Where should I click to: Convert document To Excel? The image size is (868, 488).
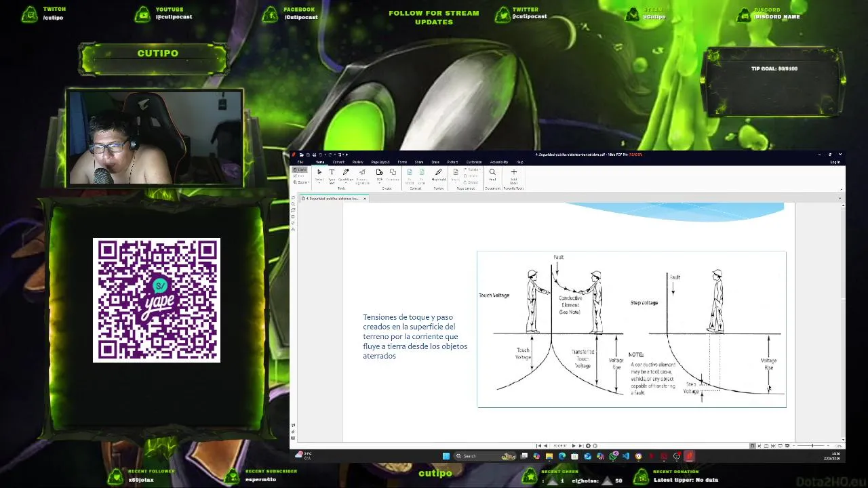coord(422,176)
